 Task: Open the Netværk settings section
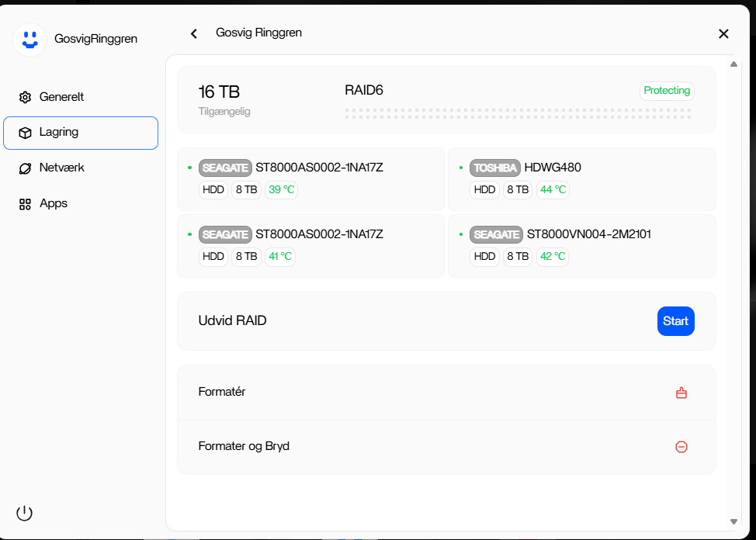[x=61, y=168]
